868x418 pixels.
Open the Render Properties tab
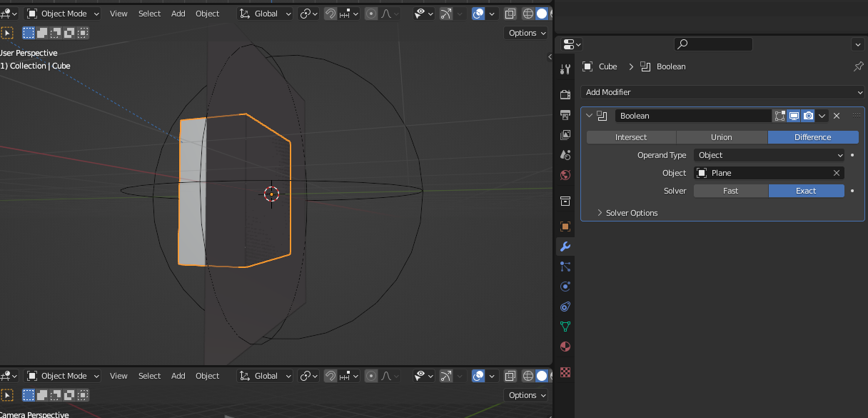pyautogui.click(x=565, y=94)
